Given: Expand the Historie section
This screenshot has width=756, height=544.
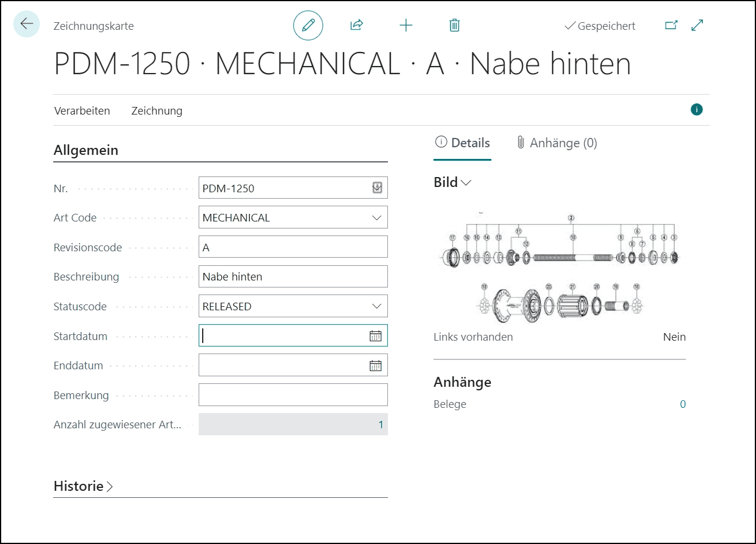Looking at the screenshot, I should point(83,486).
